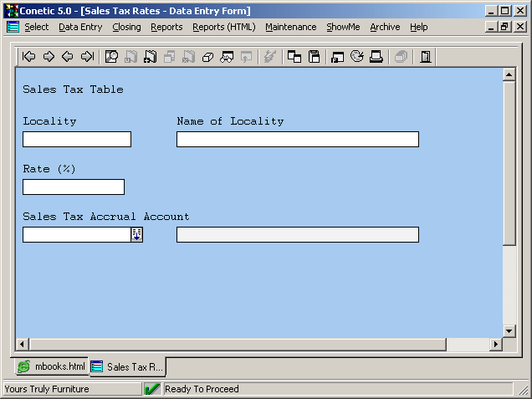532x399 pixels.
Task: Open the Sales Tax Accrual Account dropdown
Action: coord(137,235)
